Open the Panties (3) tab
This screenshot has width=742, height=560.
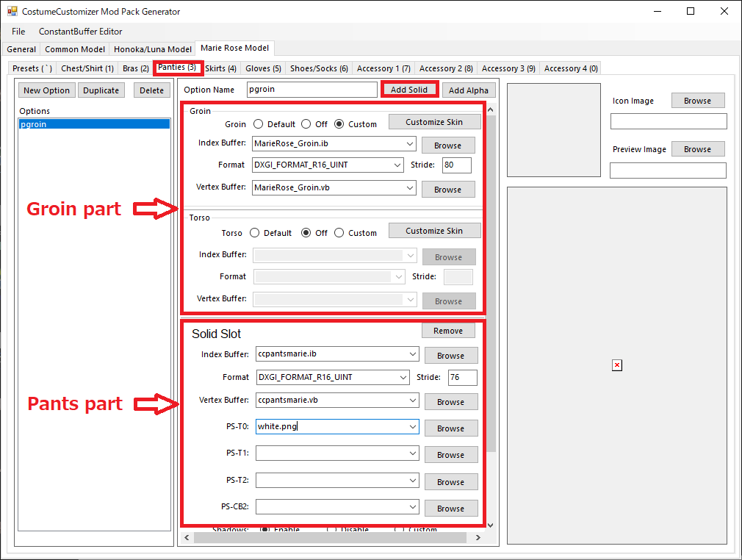pos(177,67)
